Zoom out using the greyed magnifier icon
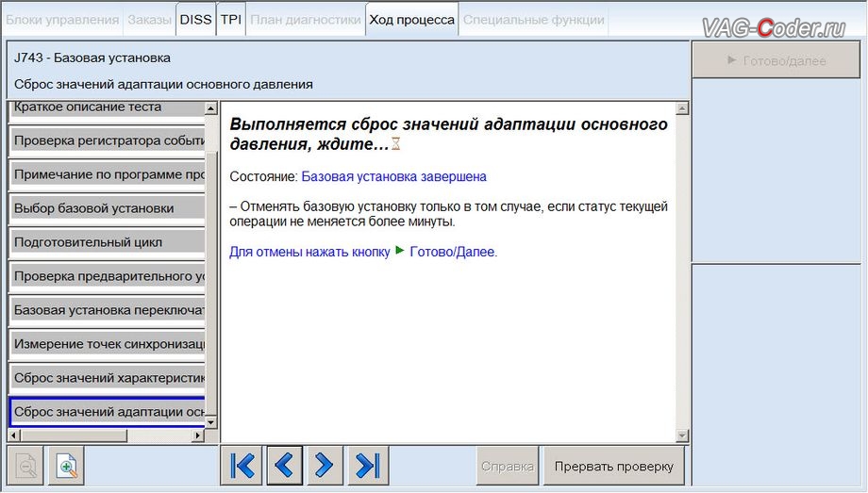 click(25, 466)
